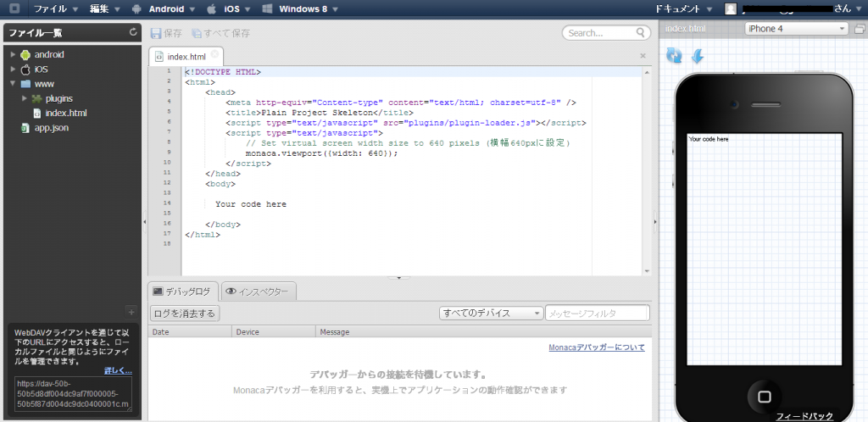
Task: Open the ドキュメント dropdown menu
Action: tap(684, 8)
